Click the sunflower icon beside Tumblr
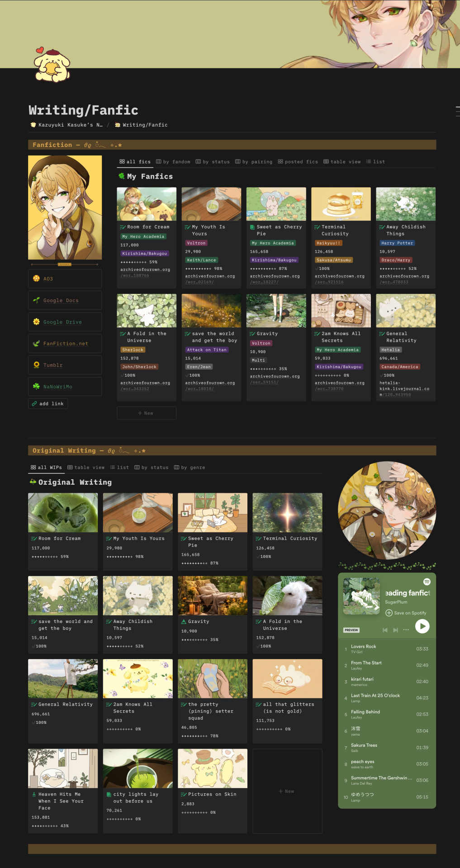The image size is (460, 868). pos(36,365)
